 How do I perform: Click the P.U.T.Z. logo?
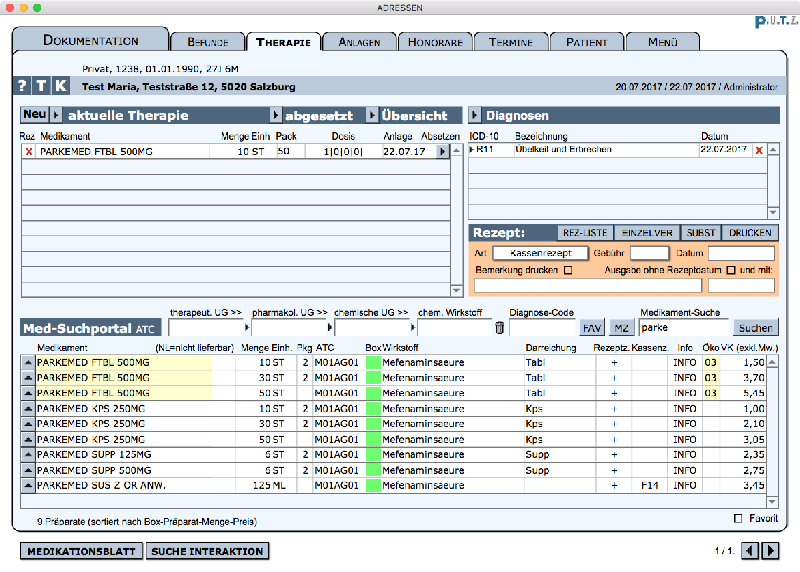pos(777,21)
